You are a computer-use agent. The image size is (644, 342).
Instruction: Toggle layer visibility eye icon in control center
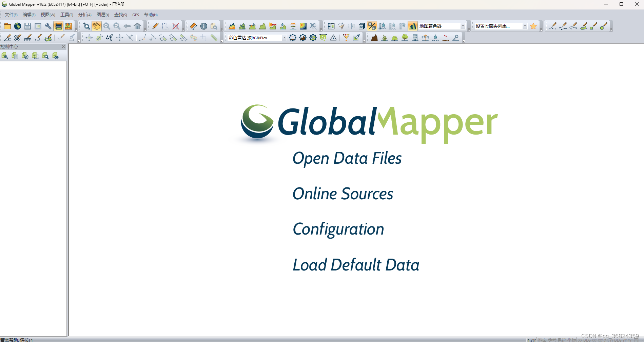[56, 56]
